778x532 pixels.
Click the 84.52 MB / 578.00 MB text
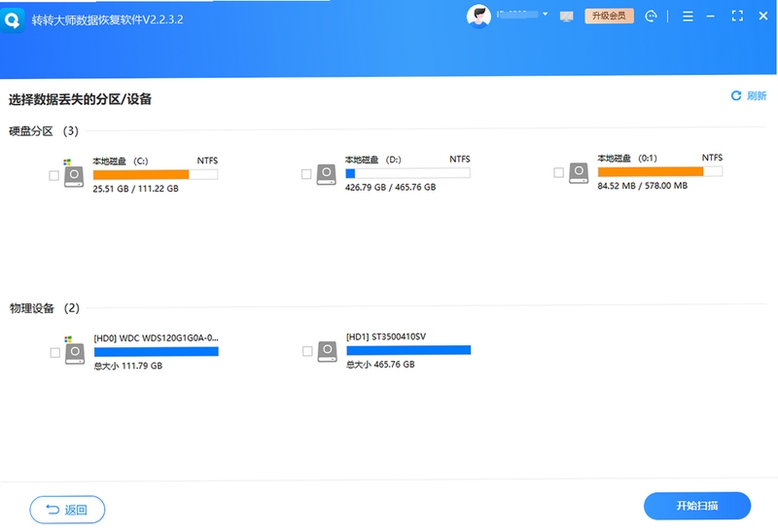(x=643, y=186)
